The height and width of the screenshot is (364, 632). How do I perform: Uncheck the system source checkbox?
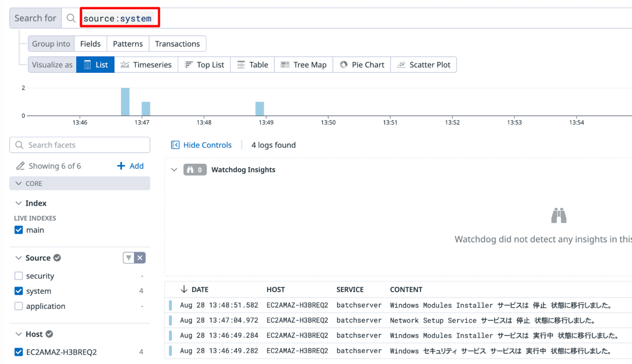point(19,291)
